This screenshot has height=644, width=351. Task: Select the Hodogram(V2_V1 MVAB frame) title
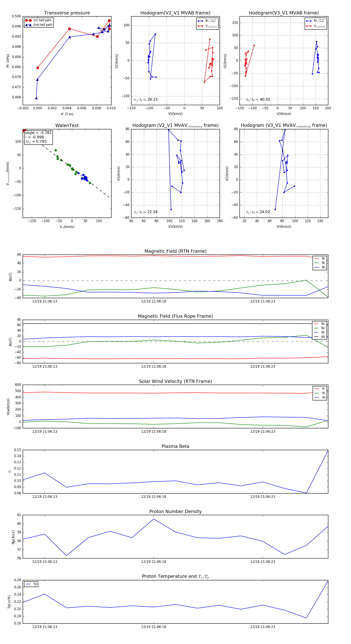coord(175,13)
